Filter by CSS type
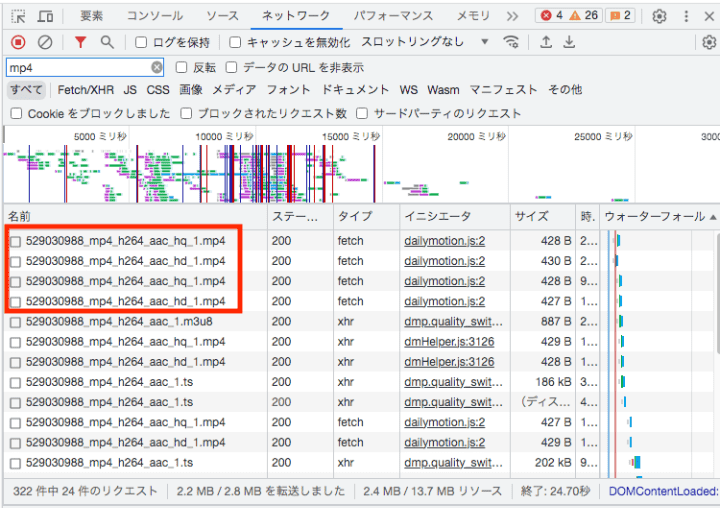The width and height of the screenshot is (720, 508). click(x=158, y=90)
